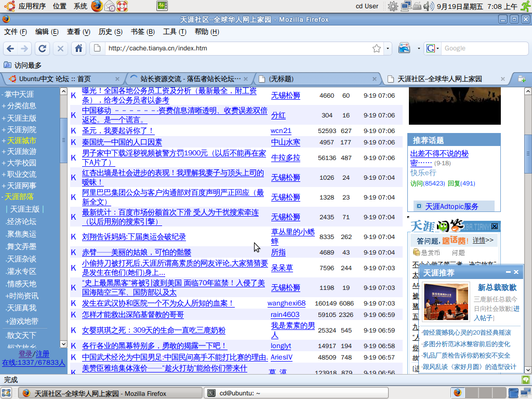
Task: Click the help lifebuoy icon in the top panel
Action: click(x=122, y=6)
